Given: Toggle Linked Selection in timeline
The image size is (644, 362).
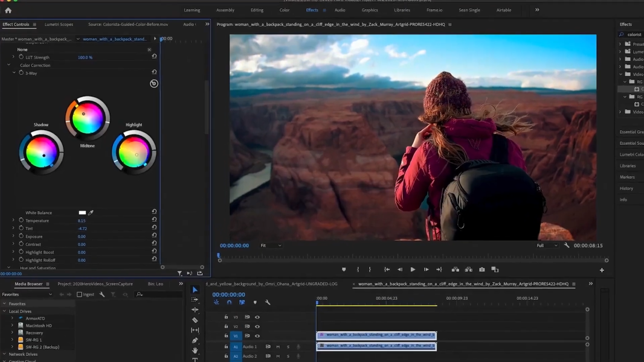Looking at the screenshot, I should click(x=242, y=302).
